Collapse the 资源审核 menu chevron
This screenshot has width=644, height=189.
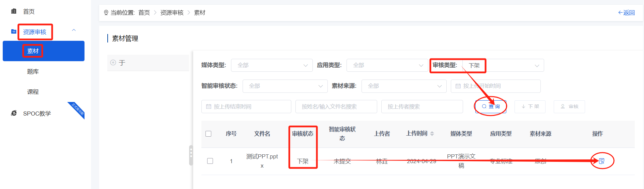click(74, 30)
